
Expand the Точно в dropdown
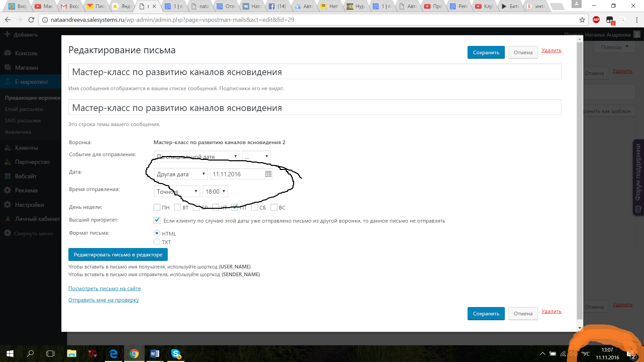(177, 191)
